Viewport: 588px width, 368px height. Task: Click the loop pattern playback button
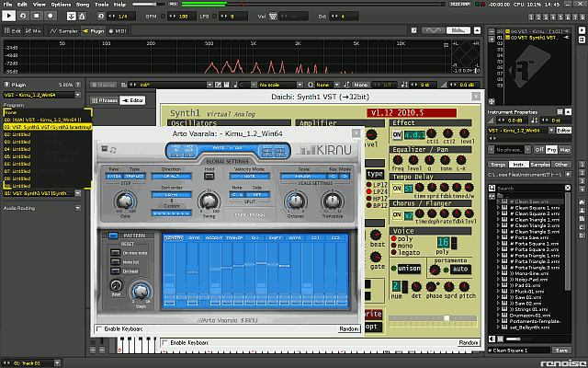click(22, 16)
